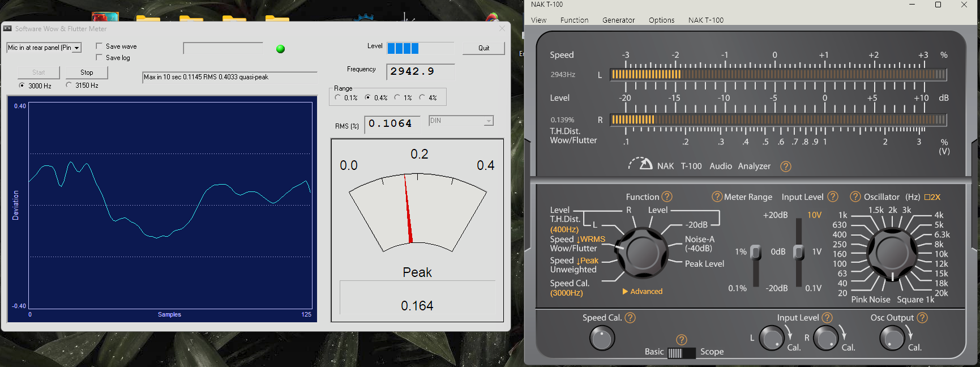
Task: Open the NAK T-100 menu item
Action: [x=705, y=20]
